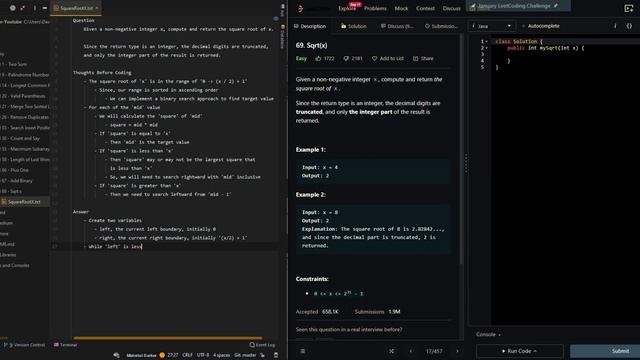Switch to the Submissions tab
The image size is (640, 360).
(442, 26)
